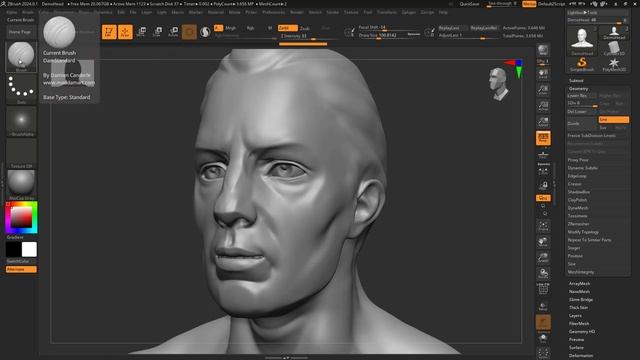
Task: Select the white main color swatch
Action: (x=29, y=249)
